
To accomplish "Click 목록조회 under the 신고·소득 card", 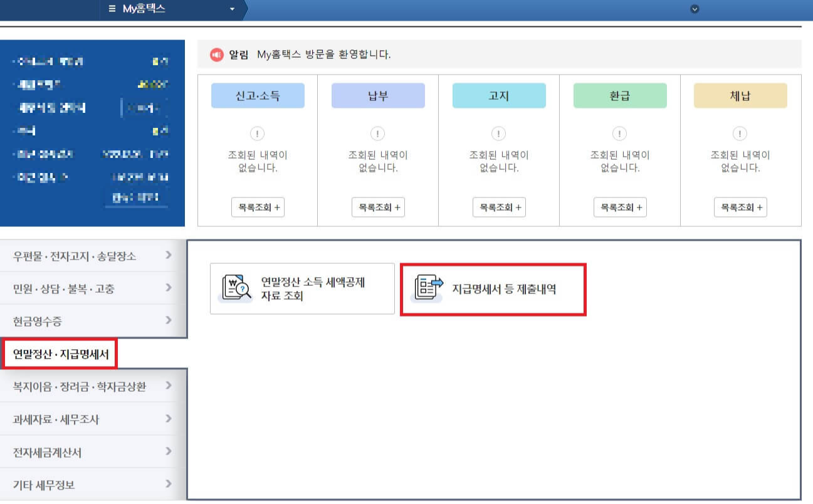I will [x=258, y=207].
